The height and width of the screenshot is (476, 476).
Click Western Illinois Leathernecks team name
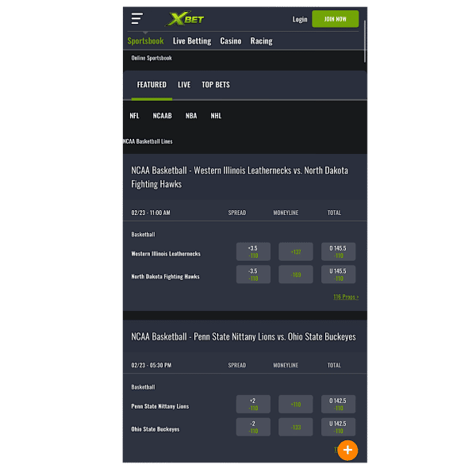tap(166, 254)
